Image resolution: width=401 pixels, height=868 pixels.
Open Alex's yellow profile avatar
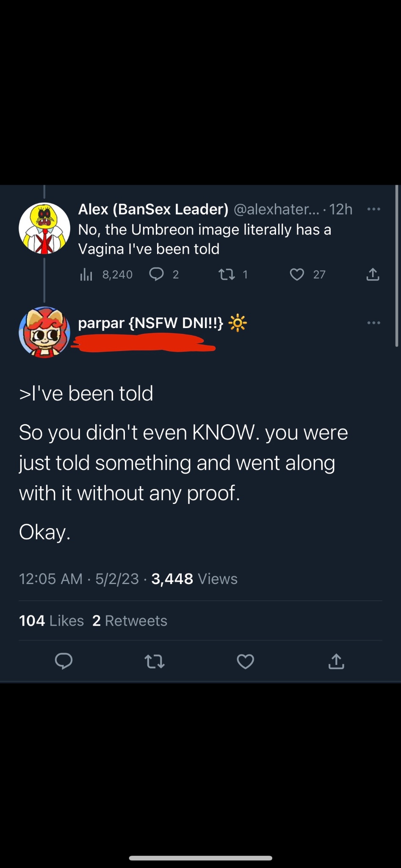[44, 228]
